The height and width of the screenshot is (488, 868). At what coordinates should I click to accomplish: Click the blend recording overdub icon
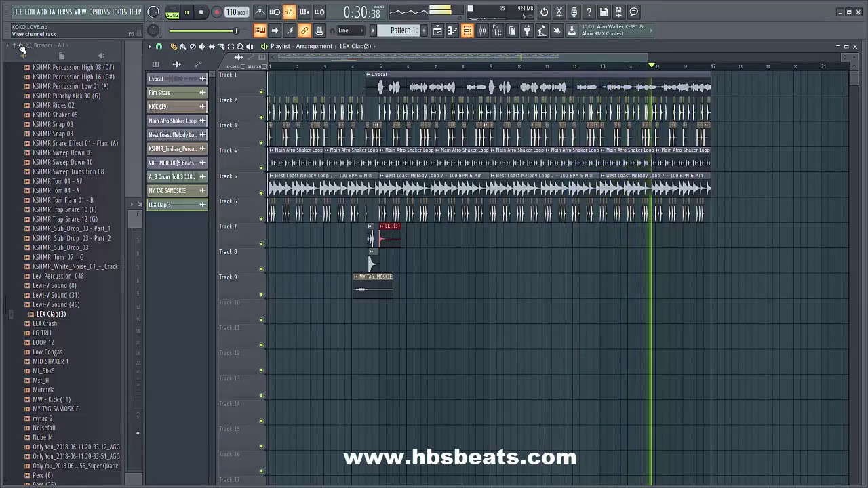click(x=304, y=12)
